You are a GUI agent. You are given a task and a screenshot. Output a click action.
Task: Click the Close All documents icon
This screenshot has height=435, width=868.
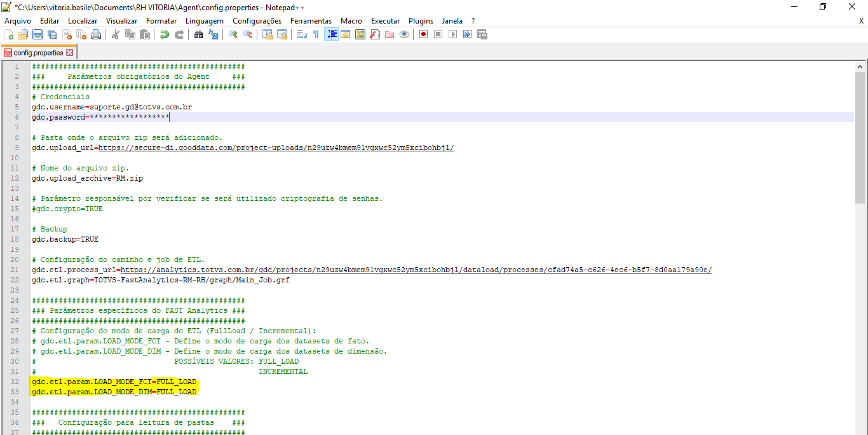click(81, 34)
